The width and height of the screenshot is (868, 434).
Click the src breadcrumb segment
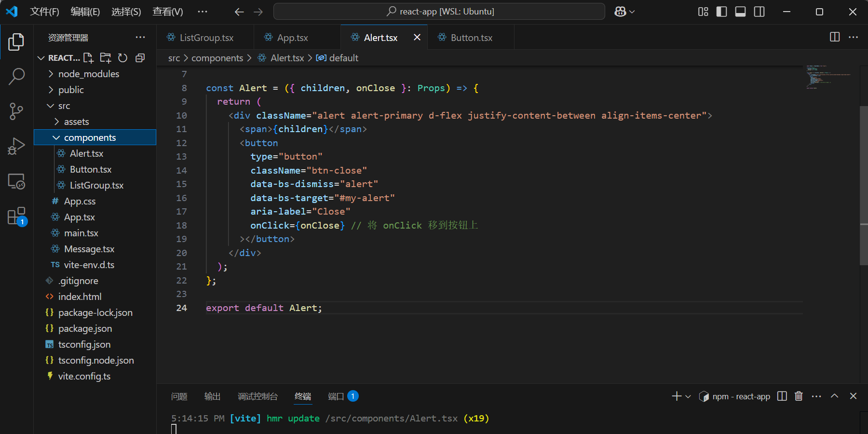174,58
